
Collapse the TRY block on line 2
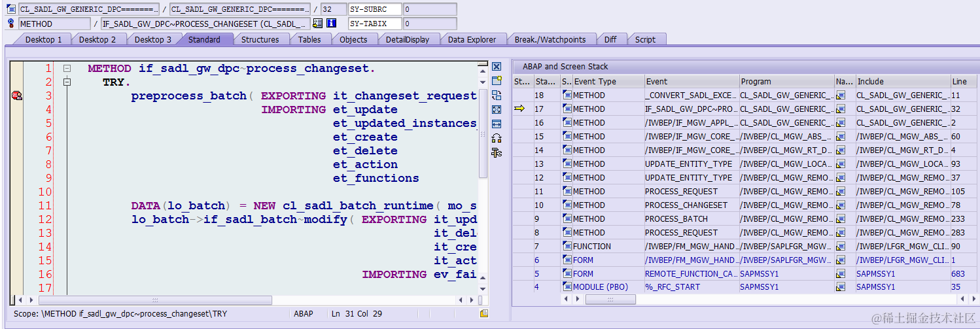[67, 82]
